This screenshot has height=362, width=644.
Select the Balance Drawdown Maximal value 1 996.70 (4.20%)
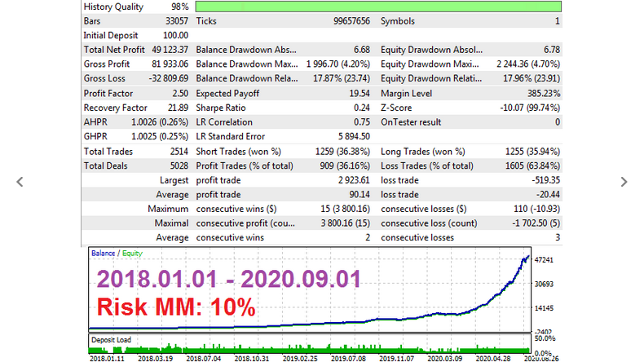[338, 64]
